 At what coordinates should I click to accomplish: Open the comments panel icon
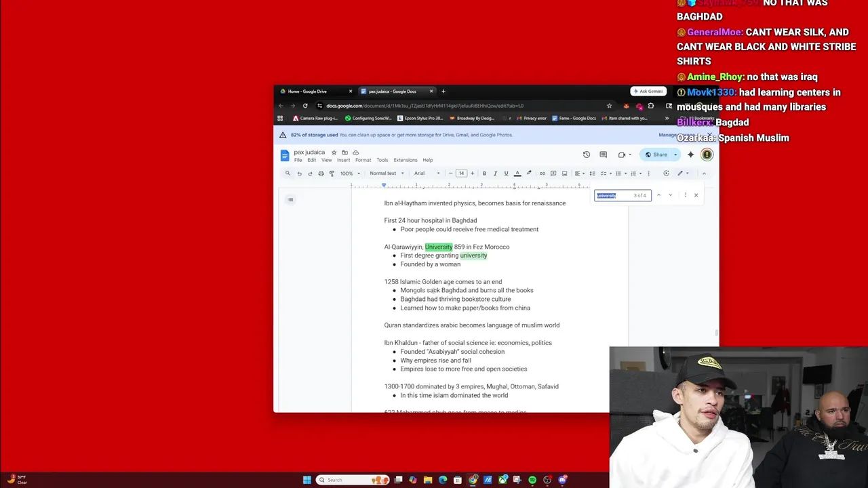click(x=603, y=155)
